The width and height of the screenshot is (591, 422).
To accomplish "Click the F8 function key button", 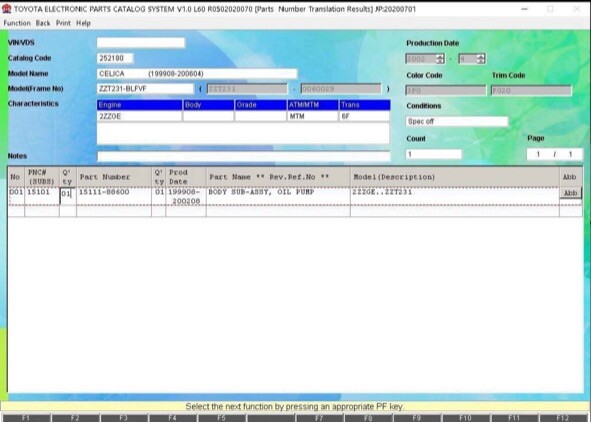I will pyautogui.click(x=368, y=418).
